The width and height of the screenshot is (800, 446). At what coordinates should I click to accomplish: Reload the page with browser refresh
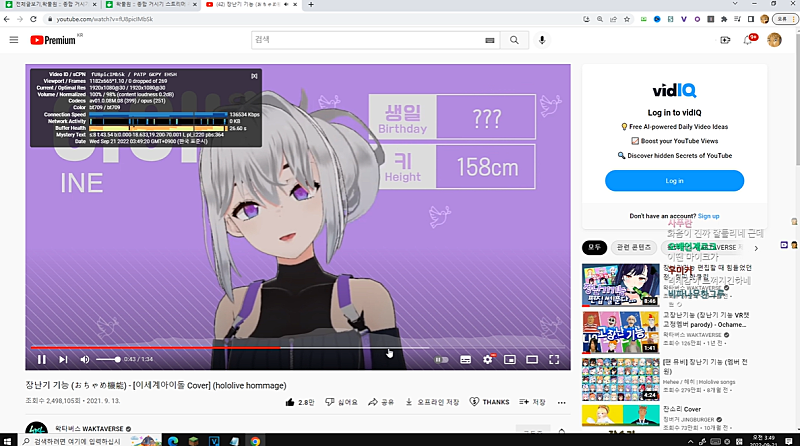click(33, 19)
